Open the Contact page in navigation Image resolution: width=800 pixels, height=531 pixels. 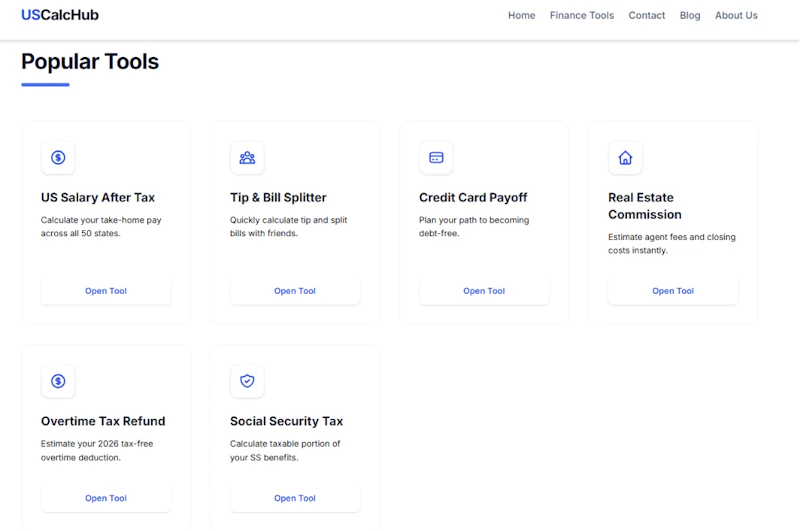pyautogui.click(x=646, y=15)
